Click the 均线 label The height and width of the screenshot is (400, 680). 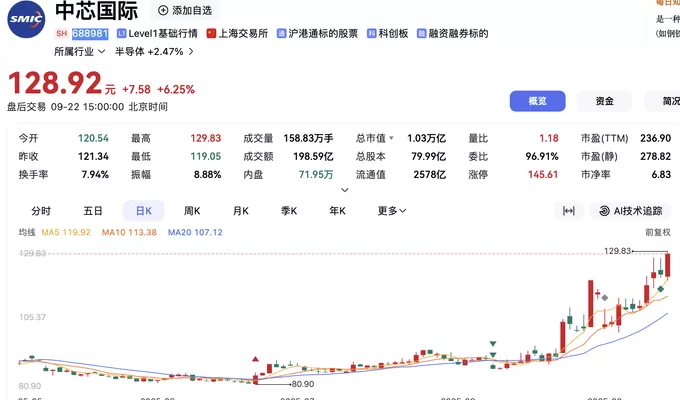[x=27, y=233]
